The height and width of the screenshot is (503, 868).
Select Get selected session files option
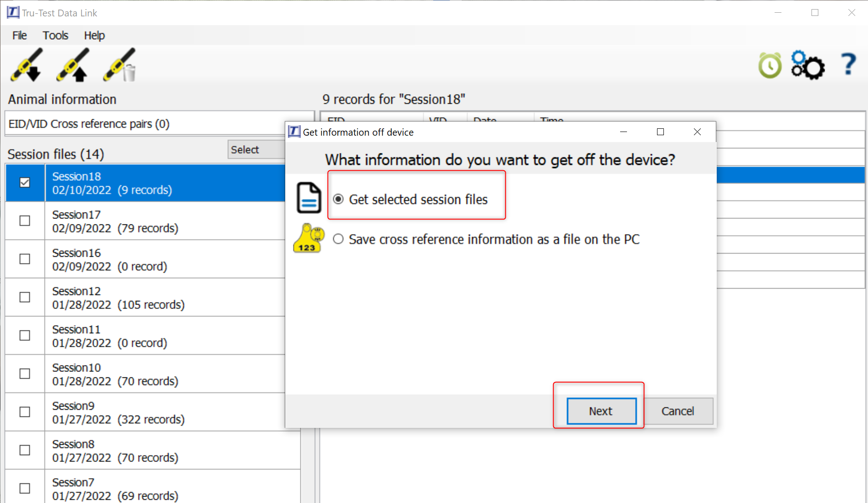(x=338, y=199)
